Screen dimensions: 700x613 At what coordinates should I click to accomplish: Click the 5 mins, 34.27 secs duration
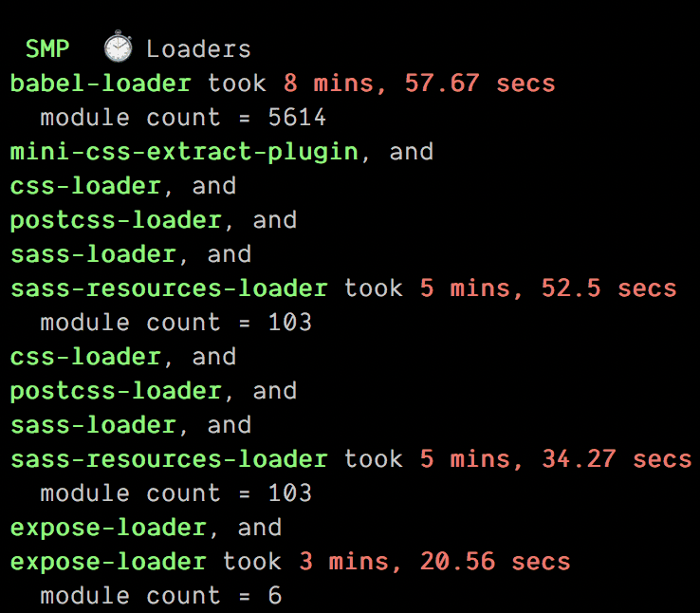[x=556, y=459]
